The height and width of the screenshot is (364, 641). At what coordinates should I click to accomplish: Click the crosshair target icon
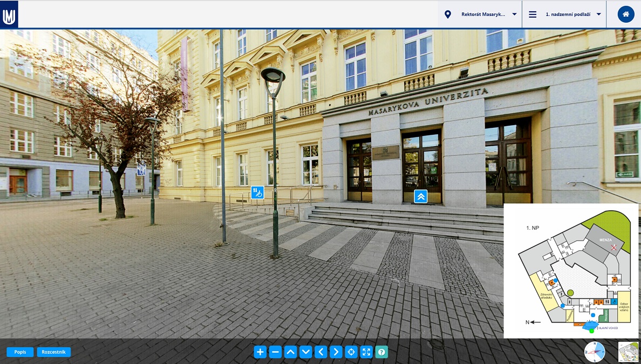(x=351, y=352)
